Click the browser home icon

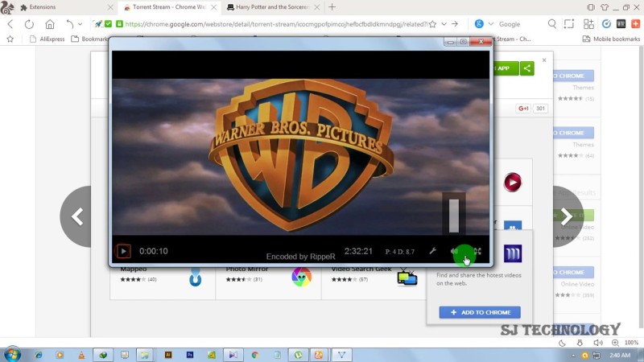pos(50,24)
